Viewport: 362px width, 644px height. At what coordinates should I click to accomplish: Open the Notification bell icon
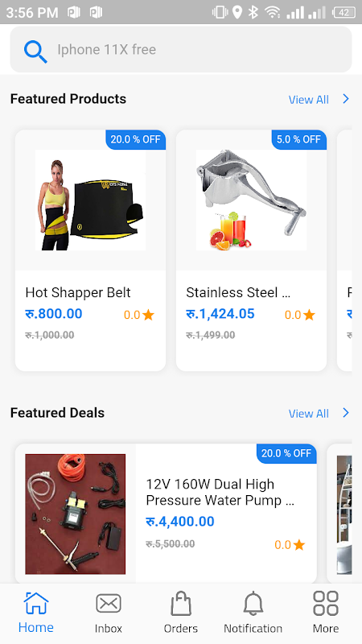click(253, 603)
